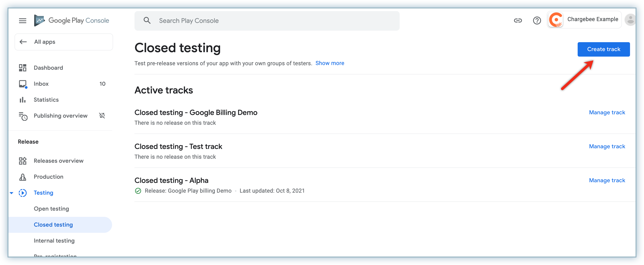Open the hamburger navigation menu
The image size is (644, 265).
[x=22, y=20]
